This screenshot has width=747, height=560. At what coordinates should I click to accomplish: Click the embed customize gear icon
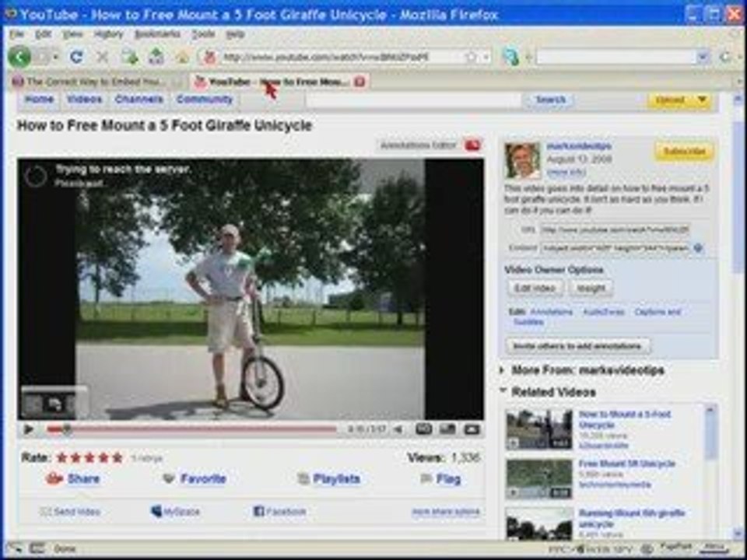click(x=699, y=248)
